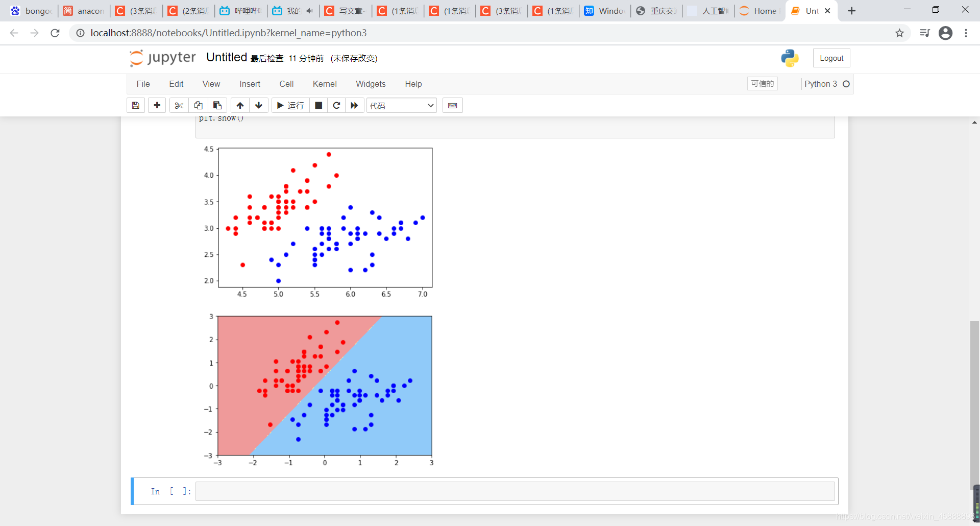The image size is (980, 526).
Task: Run the cell with 运行 button
Action: click(x=290, y=105)
